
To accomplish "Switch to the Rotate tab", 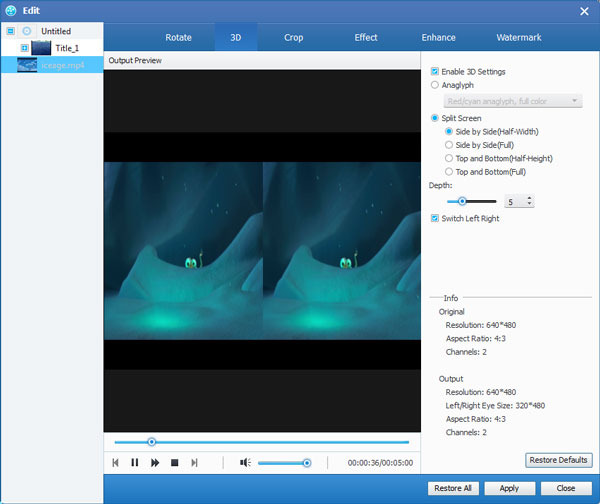I will tap(178, 38).
